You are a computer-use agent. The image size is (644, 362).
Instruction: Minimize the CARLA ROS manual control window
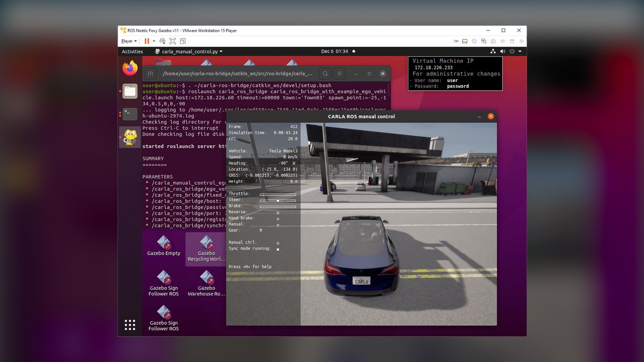[x=479, y=116]
